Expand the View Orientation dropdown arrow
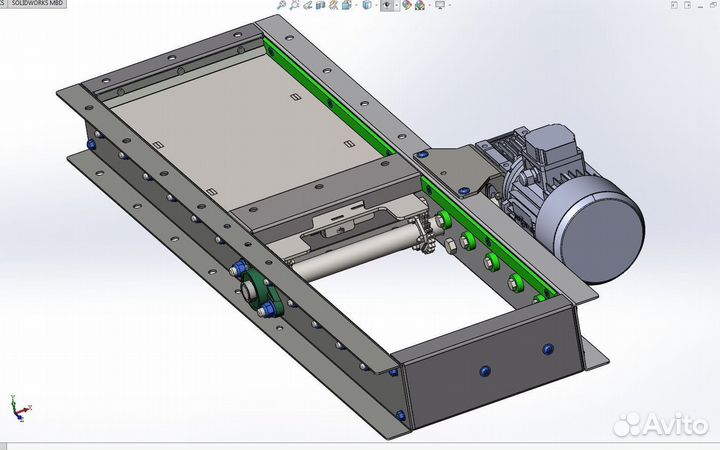 pyautogui.click(x=356, y=5)
